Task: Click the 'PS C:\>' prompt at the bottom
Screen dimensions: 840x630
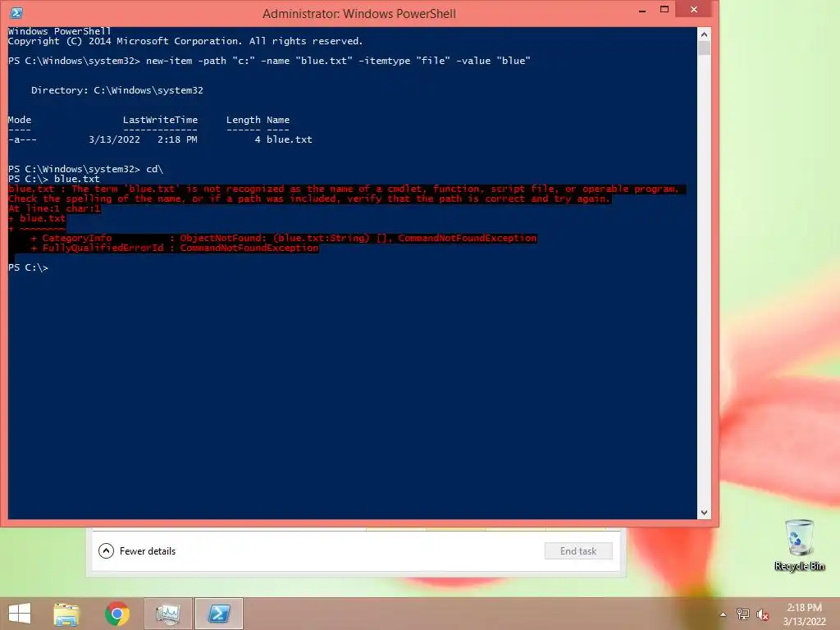Action: (28, 267)
